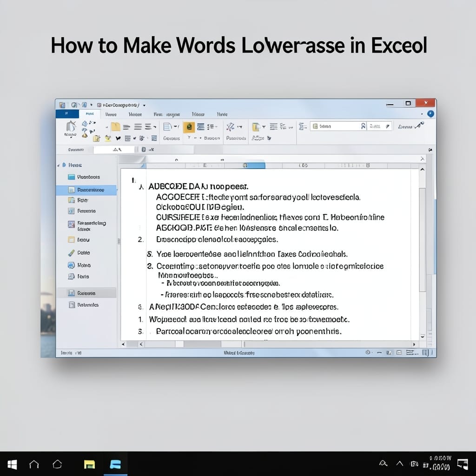Click the small document icon under the ribbon
The height and width of the screenshot is (476, 476).
coord(144,149)
